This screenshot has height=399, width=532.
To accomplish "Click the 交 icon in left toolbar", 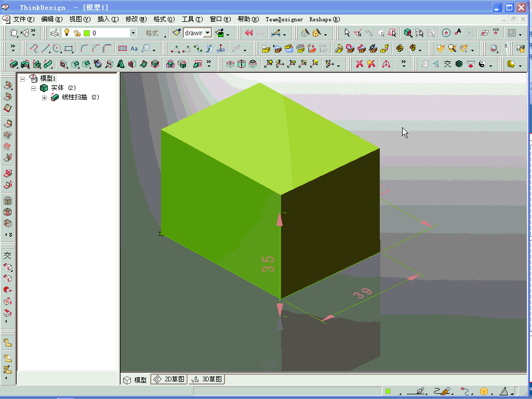I will point(7,256).
